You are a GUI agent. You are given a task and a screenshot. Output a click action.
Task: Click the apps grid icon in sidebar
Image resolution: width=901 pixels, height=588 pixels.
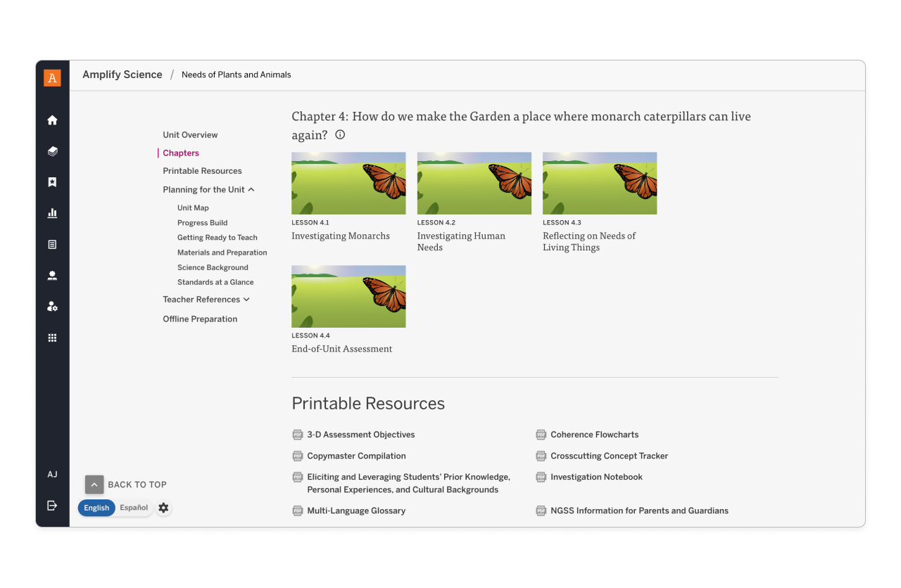(52, 338)
